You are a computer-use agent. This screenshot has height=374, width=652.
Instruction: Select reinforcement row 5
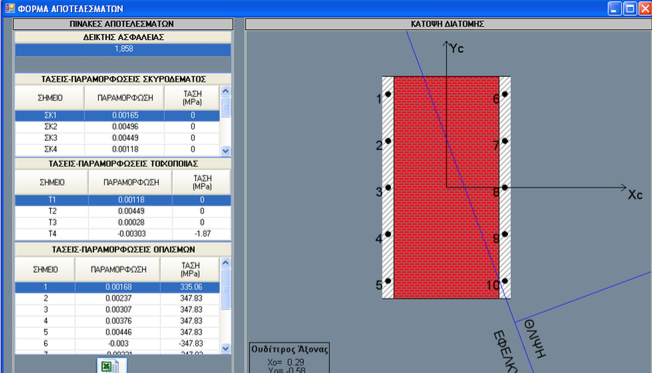pos(117,332)
